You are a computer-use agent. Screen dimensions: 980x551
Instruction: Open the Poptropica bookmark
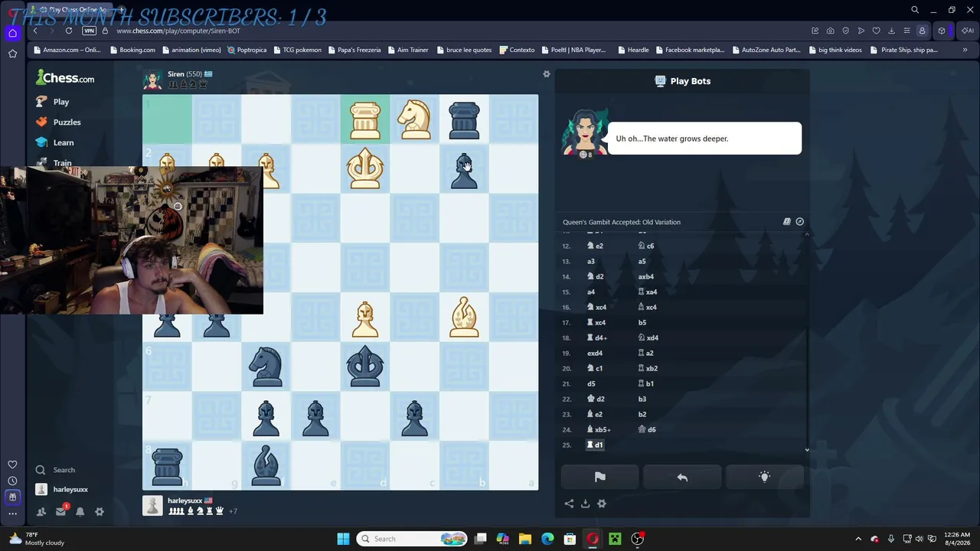[247, 51]
